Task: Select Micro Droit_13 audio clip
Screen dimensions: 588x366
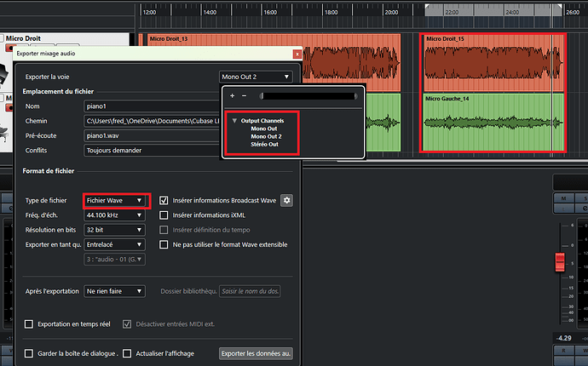Action: [274, 63]
